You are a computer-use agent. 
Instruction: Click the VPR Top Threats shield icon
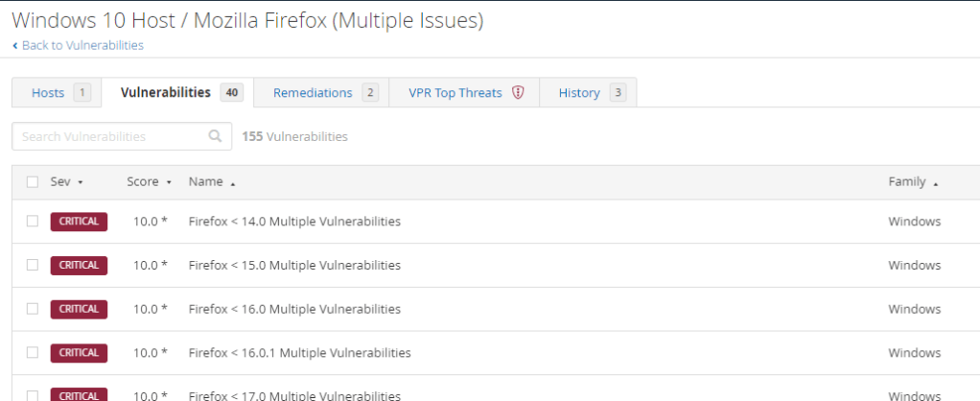518,93
